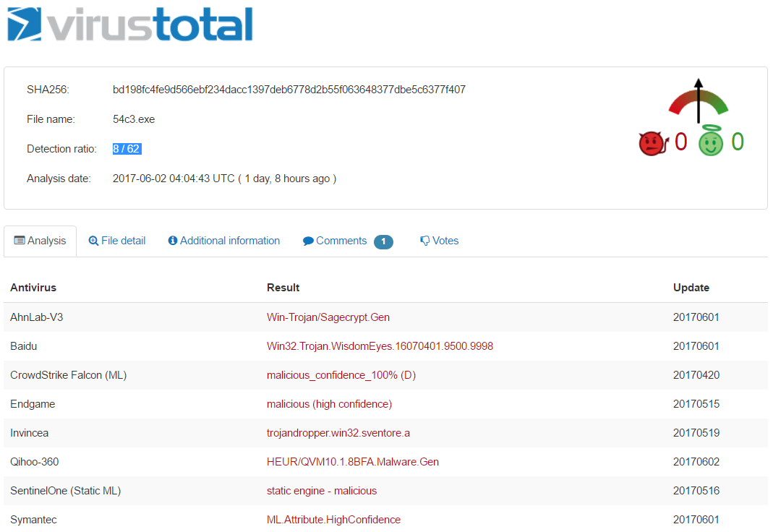Image resolution: width=773 pixels, height=532 pixels.
Task: Click the Additional information info icon
Action: [173, 241]
